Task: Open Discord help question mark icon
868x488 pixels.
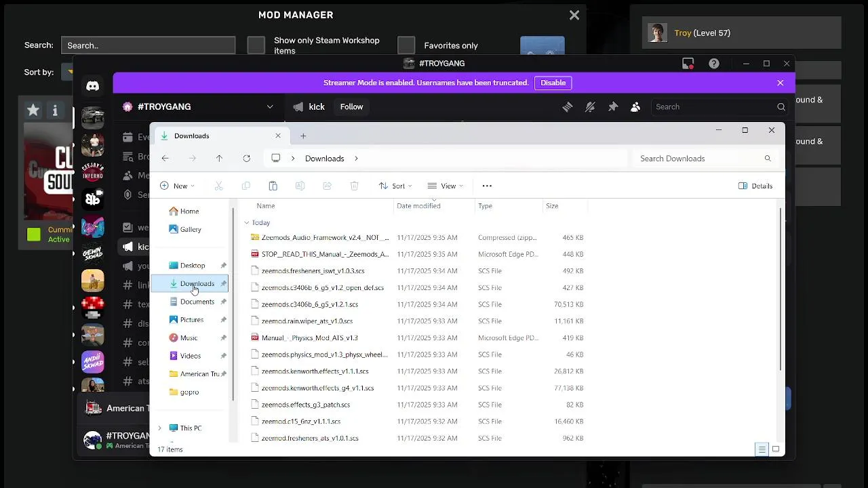Action: click(x=714, y=64)
